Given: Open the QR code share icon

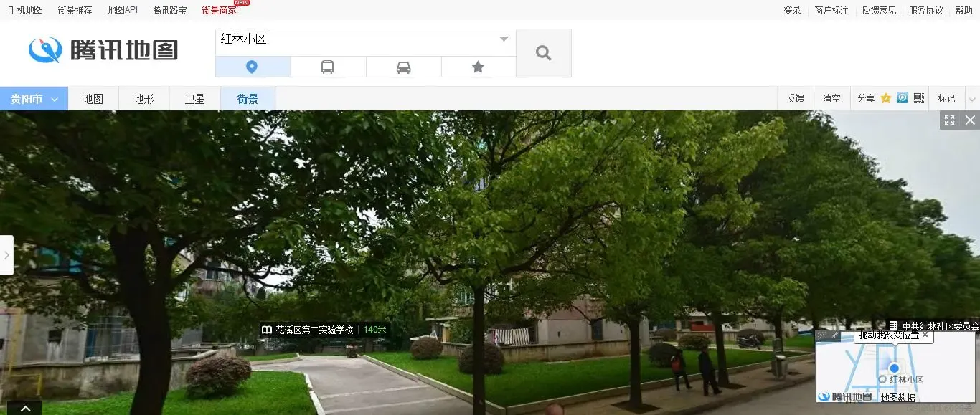Looking at the screenshot, I should [919, 99].
